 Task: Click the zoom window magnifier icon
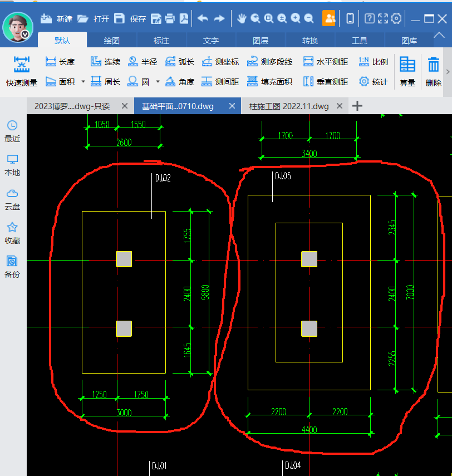click(269, 19)
